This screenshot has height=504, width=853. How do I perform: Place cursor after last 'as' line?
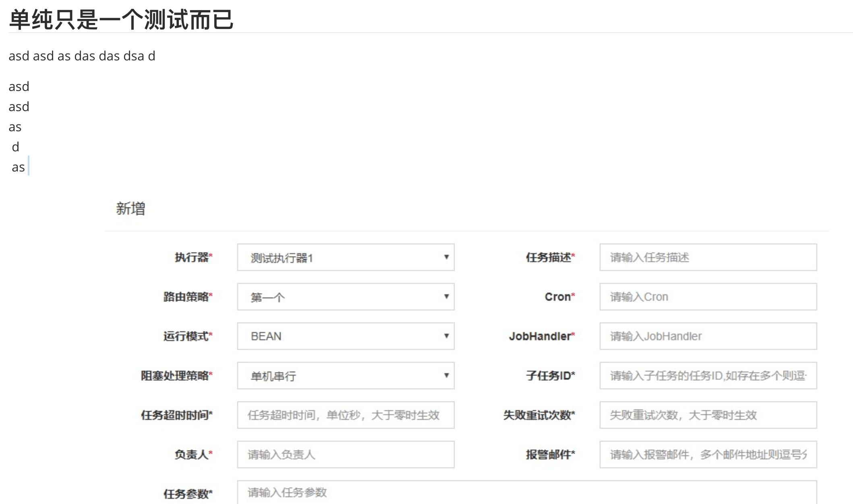[27, 167]
